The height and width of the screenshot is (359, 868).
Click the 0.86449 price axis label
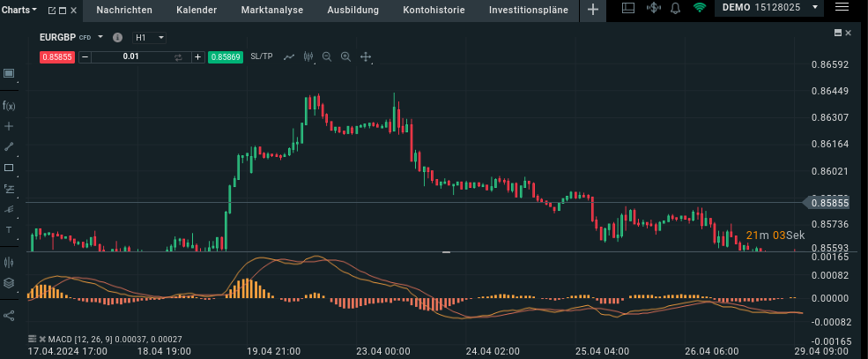click(830, 91)
